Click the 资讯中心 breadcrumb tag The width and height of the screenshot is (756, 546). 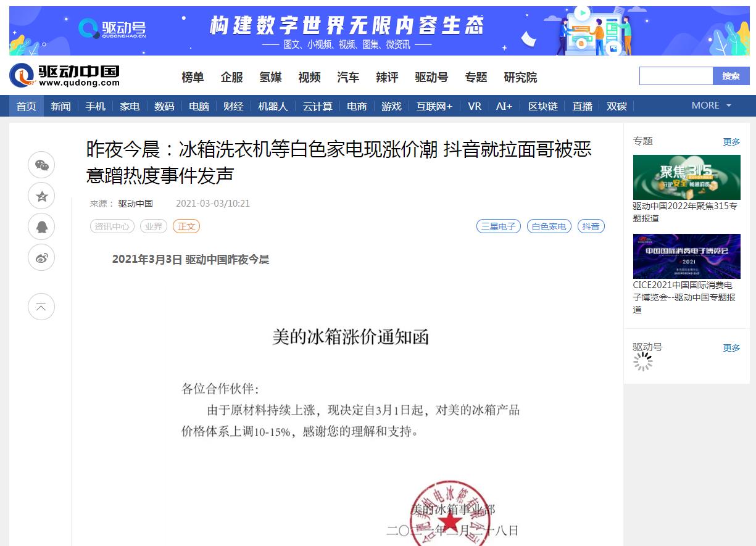pos(112,226)
